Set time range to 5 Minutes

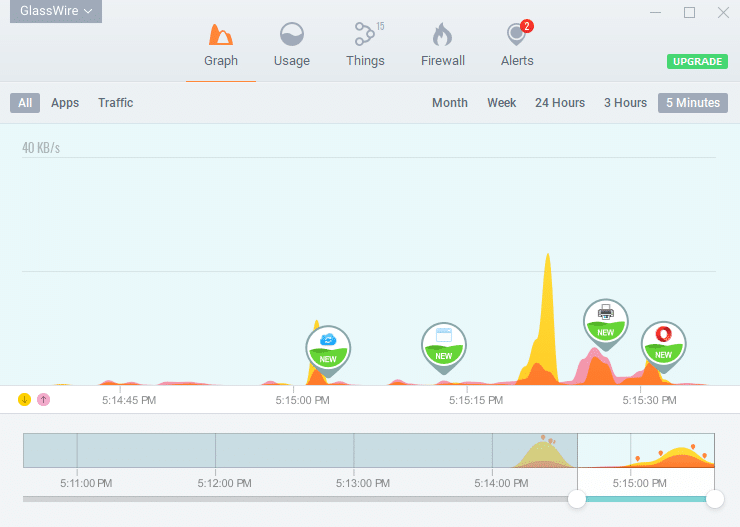click(693, 103)
